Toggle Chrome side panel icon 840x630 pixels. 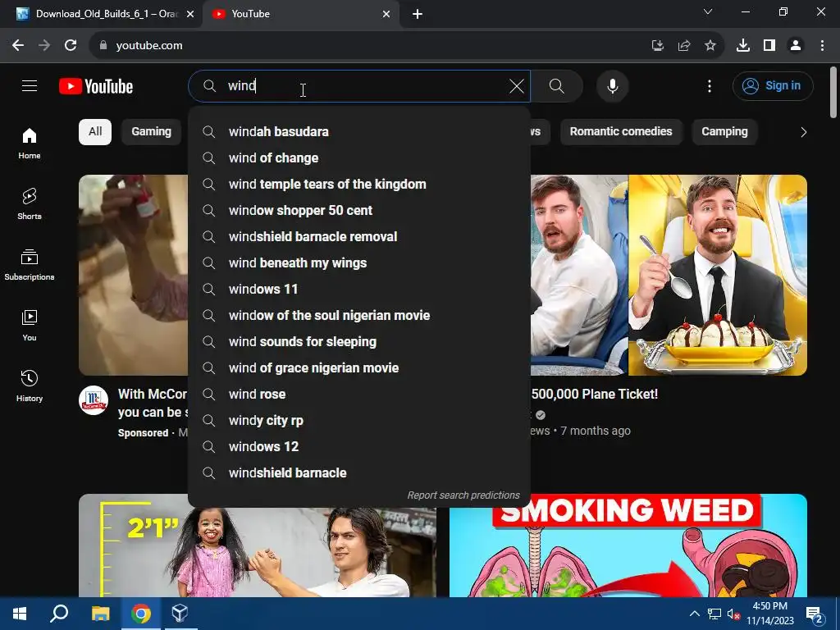(769, 46)
